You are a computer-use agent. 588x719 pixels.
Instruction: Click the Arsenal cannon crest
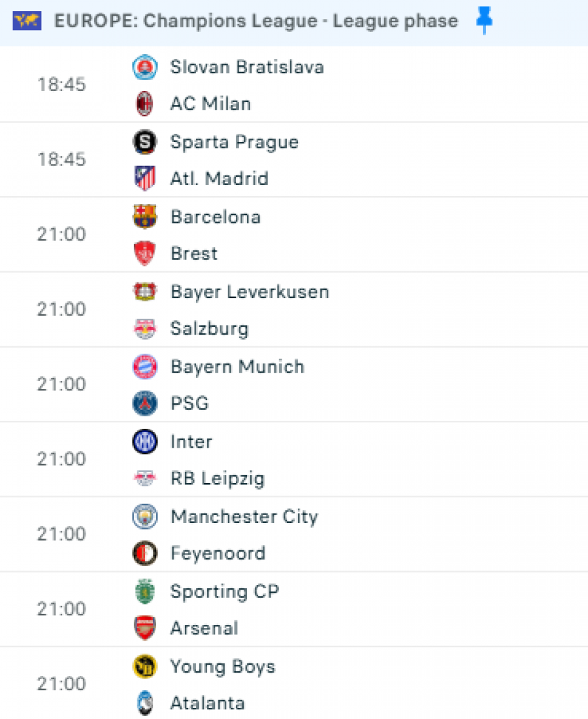click(144, 628)
